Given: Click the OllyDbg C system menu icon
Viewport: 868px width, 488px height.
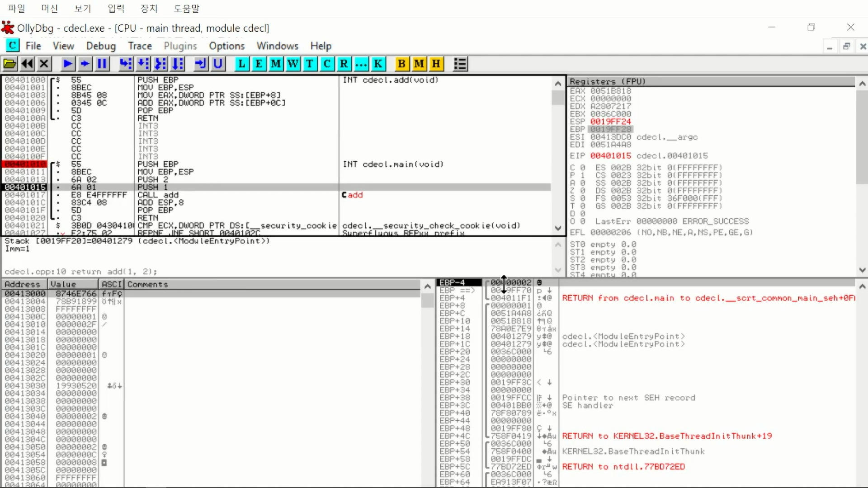Looking at the screenshot, I should (12, 45).
